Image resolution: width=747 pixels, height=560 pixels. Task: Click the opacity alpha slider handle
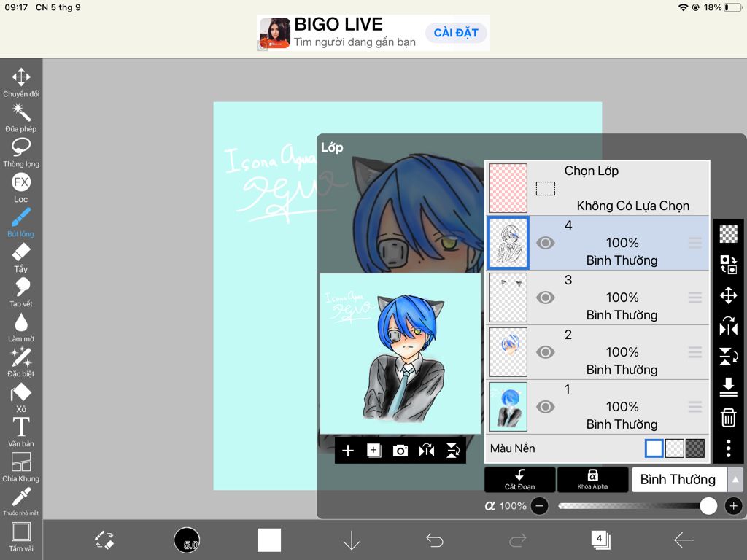click(x=708, y=506)
